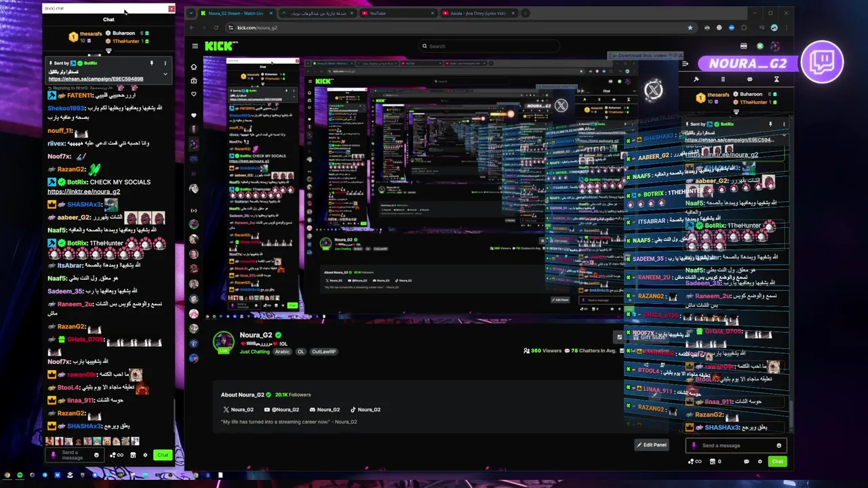Click the trash icon in chat header

723,79
